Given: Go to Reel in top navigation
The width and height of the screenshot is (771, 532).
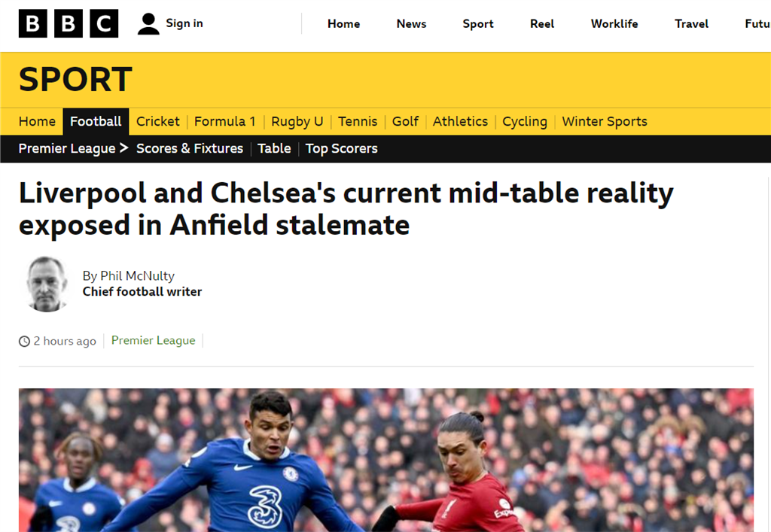Looking at the screenshot, I should [542, 24].
